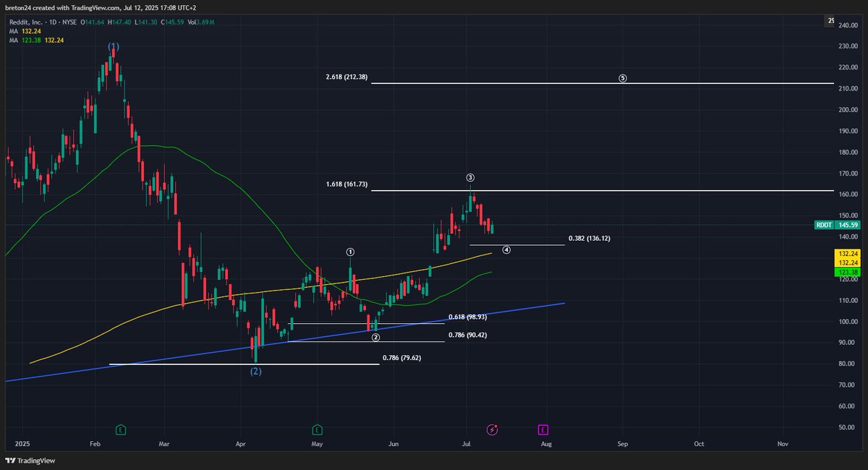Viewport: 868px width, 470px height.
Task: Click Apr on the time axis
Action: tap(239, 443)
